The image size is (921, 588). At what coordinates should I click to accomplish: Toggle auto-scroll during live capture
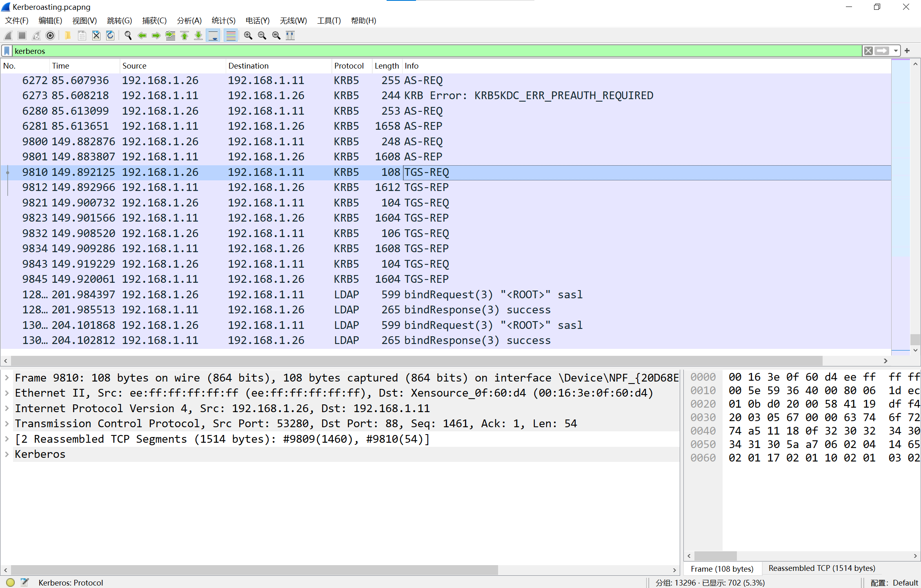(x=213, y=36)
